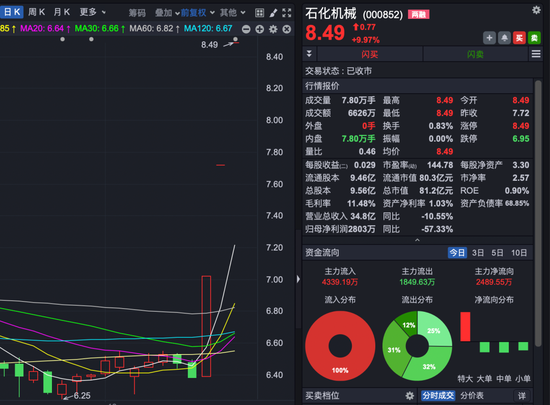Click the MA120: 6.67 indicator label

pyautogui.click(x=208, y=28)
